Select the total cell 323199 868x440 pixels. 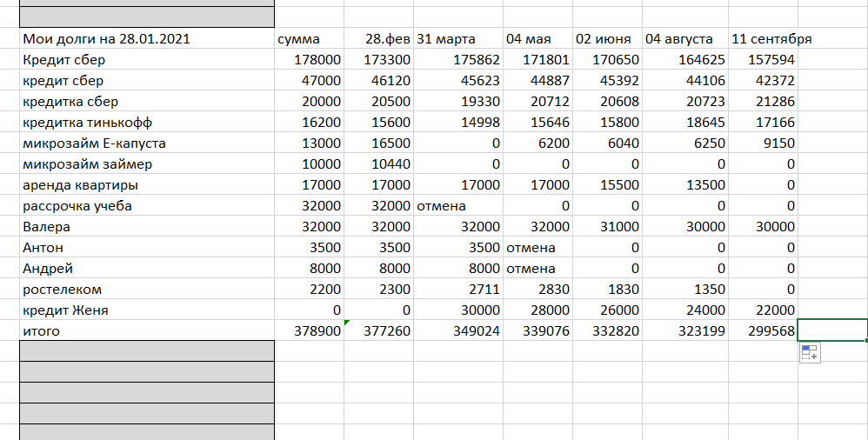685,331
